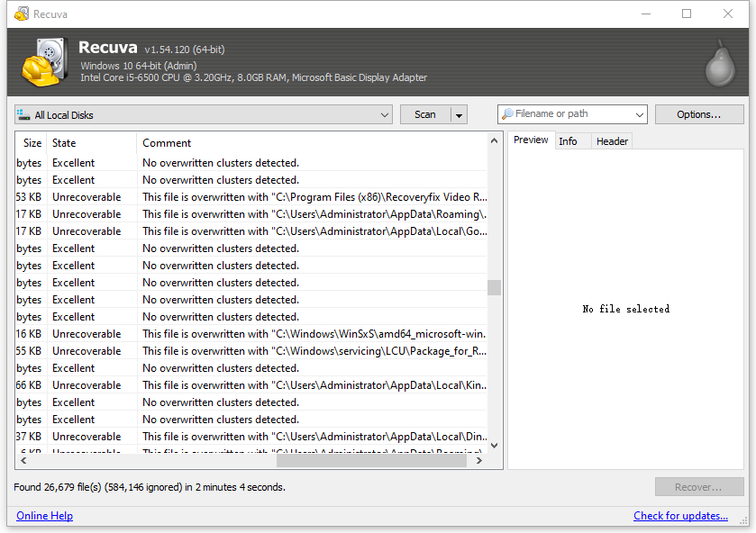
Task: Open the Options dialog
Action: (x=698, y=115)
